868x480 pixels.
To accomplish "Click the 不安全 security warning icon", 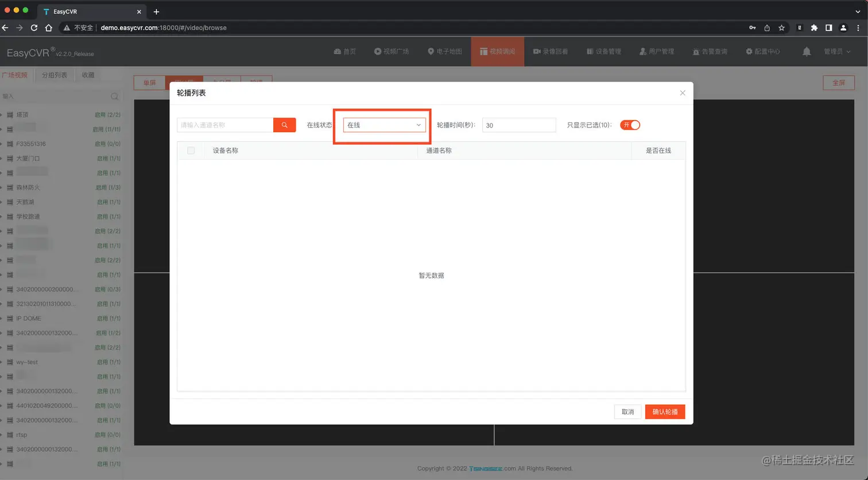I will pos(67,28).
